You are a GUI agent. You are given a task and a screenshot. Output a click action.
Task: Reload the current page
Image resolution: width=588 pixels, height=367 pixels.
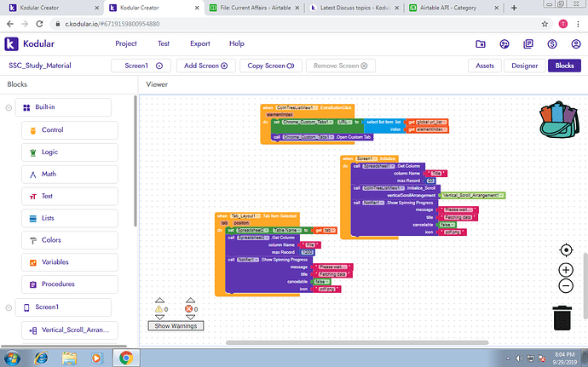coord(39,24)
